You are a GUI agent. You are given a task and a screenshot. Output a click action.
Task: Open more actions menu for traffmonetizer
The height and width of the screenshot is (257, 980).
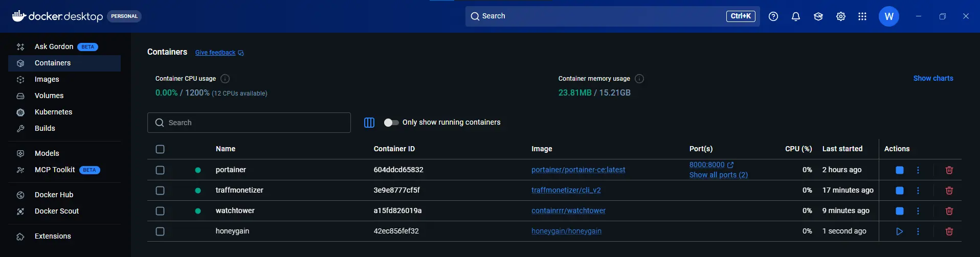coord(918,191)
